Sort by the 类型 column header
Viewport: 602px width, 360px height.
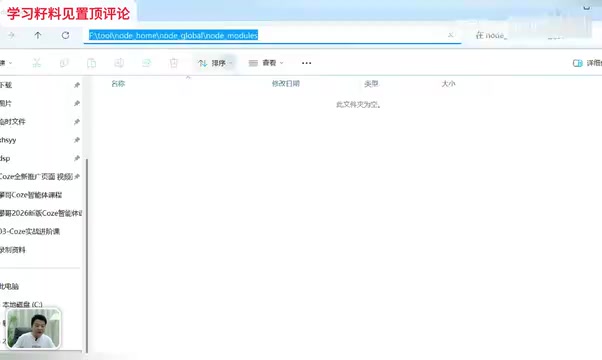point(371,84)
